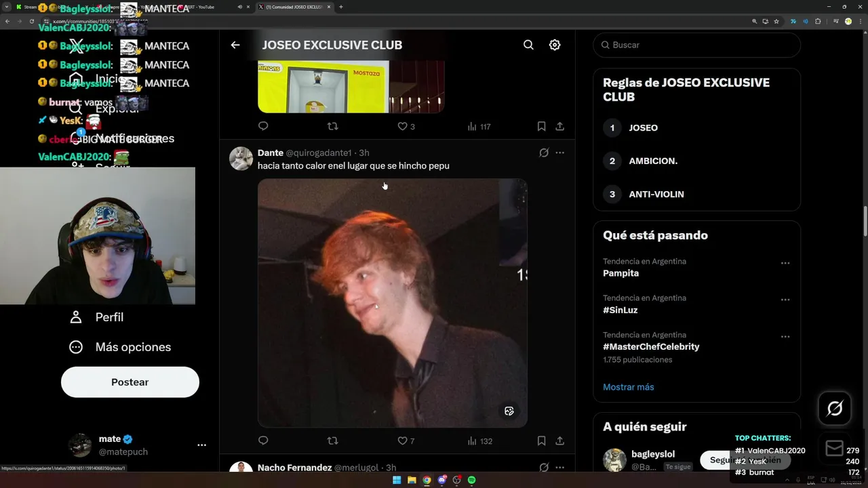This screenshot has height=488, width=868.
Task: Open more options on Nacho Fernandez post
Action: [559, 467]
